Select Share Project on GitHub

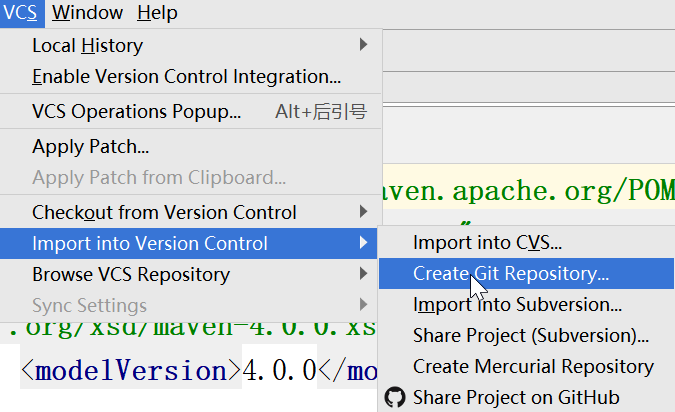point(516,397)
